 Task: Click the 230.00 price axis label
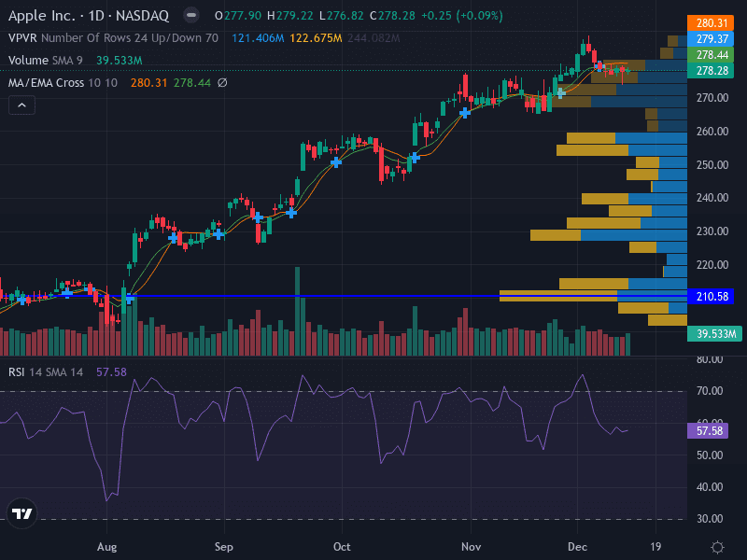(712, 231)
